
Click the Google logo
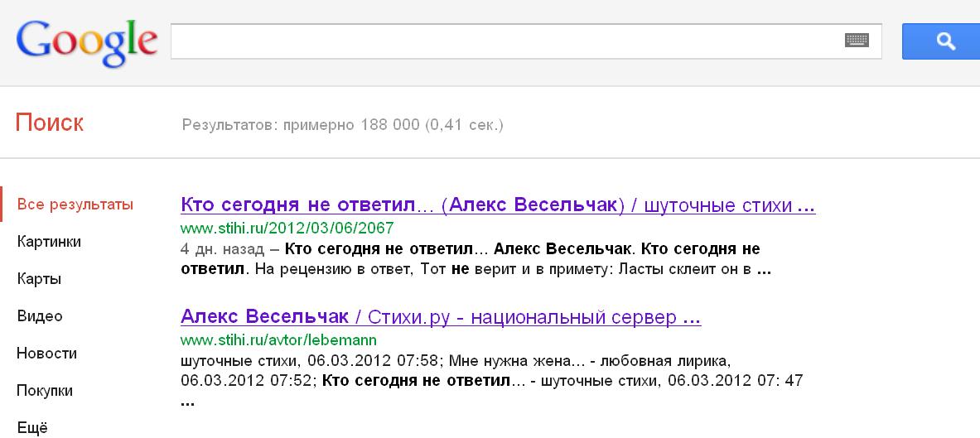click(x=86, y=41)
